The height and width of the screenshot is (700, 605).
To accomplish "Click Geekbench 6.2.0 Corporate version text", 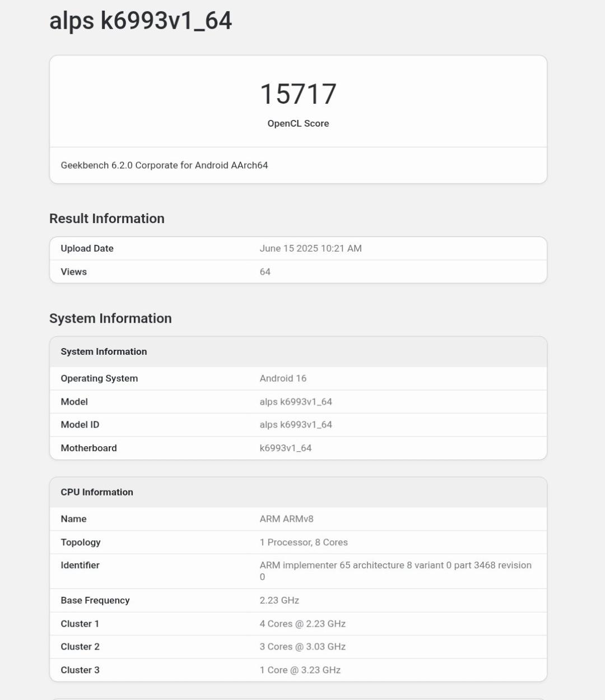I will tap(164, 165).
